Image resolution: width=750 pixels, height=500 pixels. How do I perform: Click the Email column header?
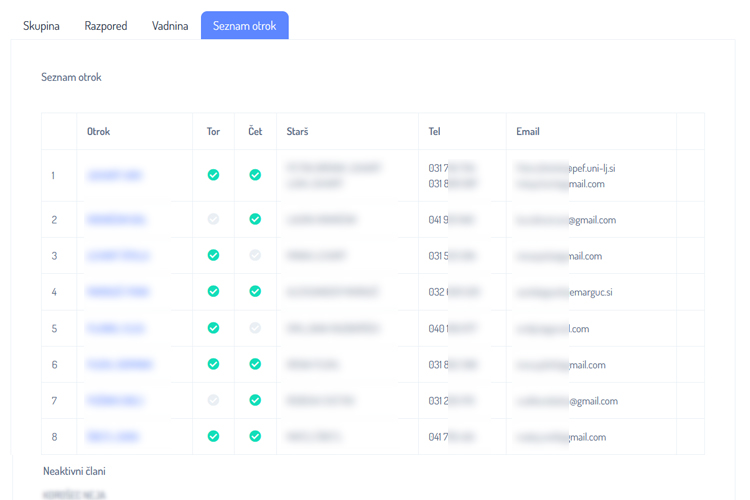point(527,132)
